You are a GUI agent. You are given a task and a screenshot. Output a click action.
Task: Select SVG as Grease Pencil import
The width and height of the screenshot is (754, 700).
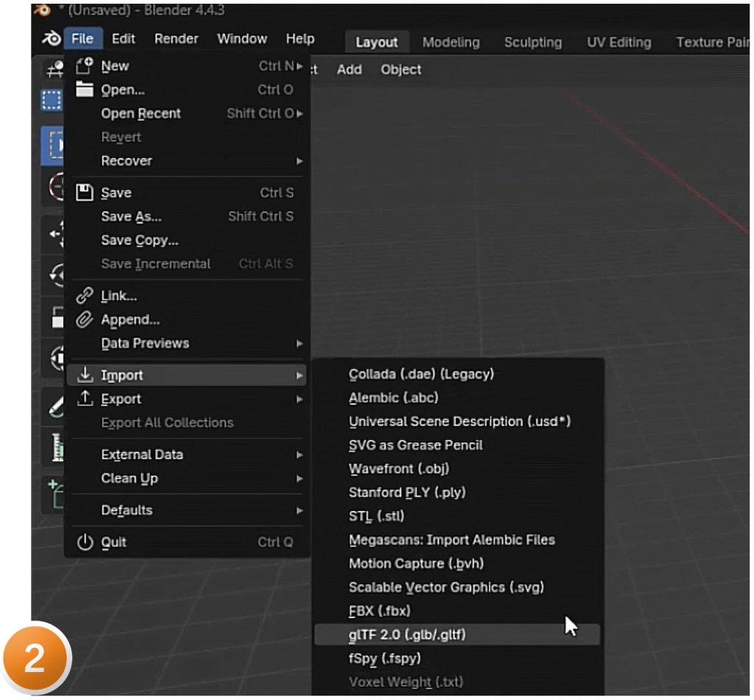pyautogui.click(x=457, y=445)
